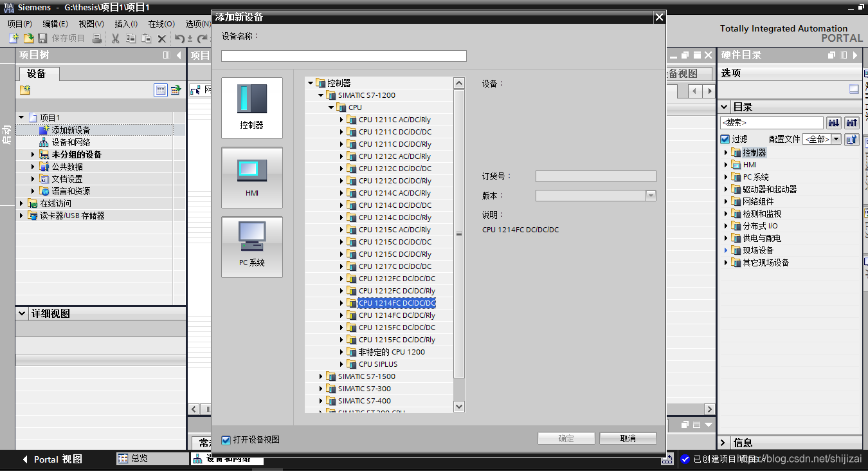The image size is (868, 471).
Task: Click scrollbar up arrow in device tree
Action: [x=459, y=83]
